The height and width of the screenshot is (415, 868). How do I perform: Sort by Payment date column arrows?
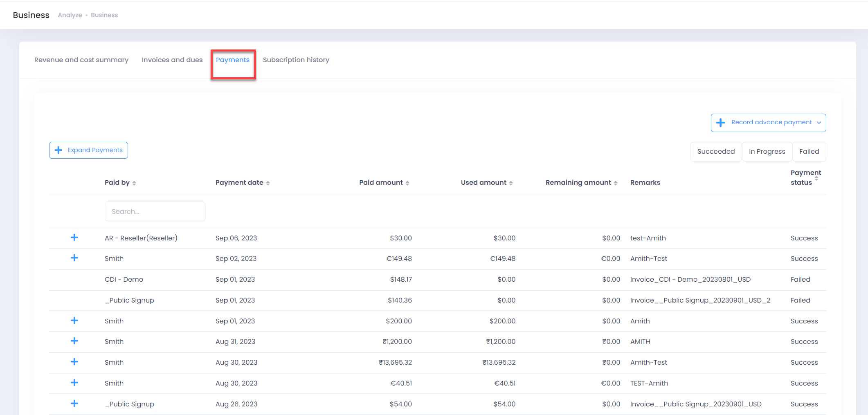pyautogui.click(x=268, y=183)
